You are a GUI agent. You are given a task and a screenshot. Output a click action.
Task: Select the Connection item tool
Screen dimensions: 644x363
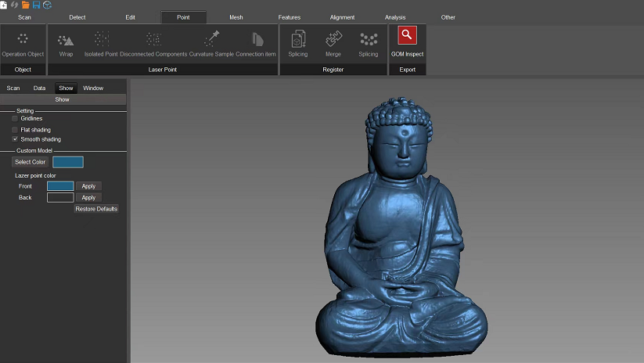(x=255, y=45)
